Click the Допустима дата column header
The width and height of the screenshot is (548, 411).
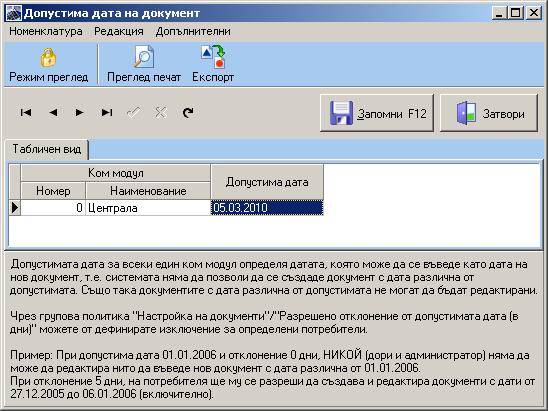tap(267, 182)
